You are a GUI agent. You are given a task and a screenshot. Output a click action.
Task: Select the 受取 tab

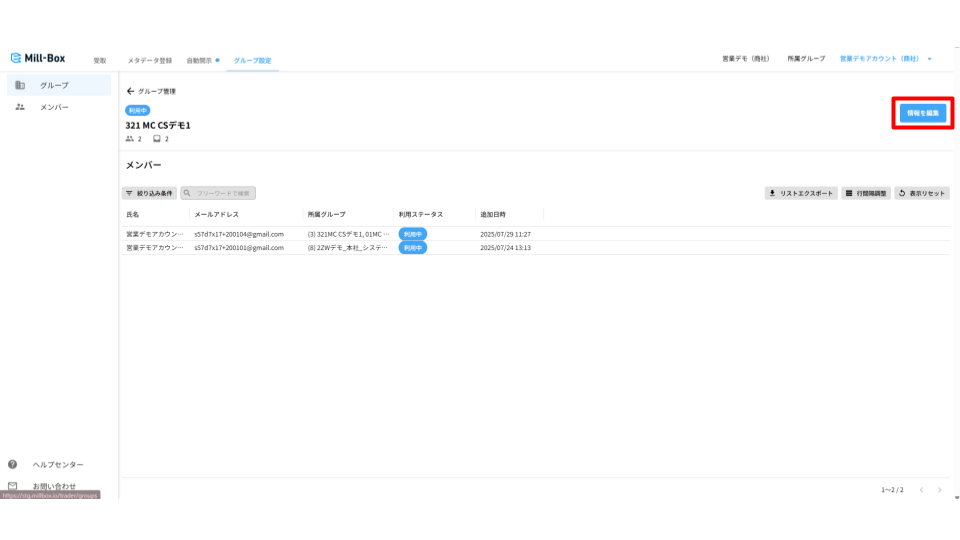pyautogui.click(x=100, y=60)
